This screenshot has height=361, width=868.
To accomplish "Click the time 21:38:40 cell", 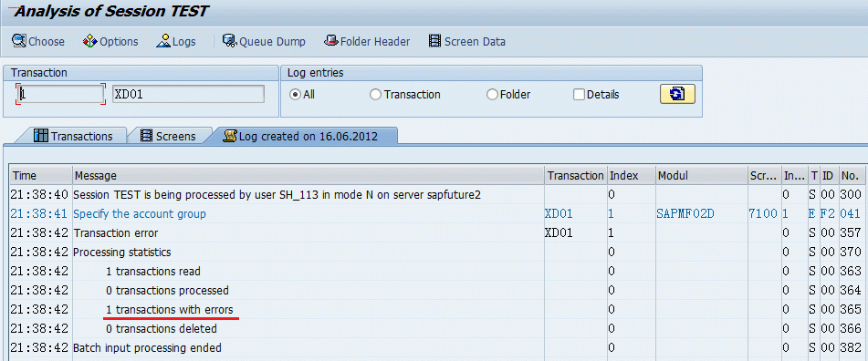I will 39,194.
